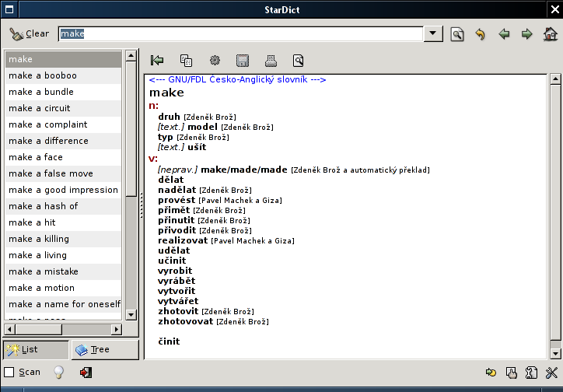Select 'make a circuit' entry

pyautogui.click(x=64, y=108)
